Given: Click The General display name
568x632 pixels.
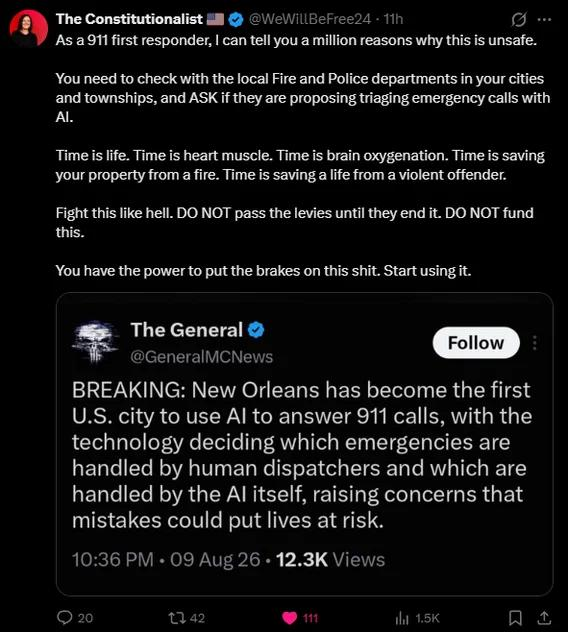Looking at the screenshot, I should tap(186, 330).
